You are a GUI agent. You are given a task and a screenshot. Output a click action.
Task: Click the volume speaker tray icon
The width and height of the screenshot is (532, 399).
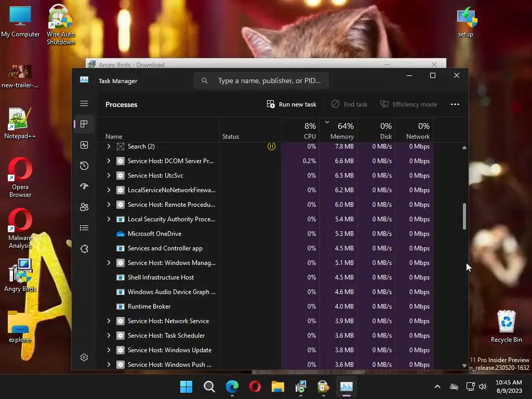(483, 387)
